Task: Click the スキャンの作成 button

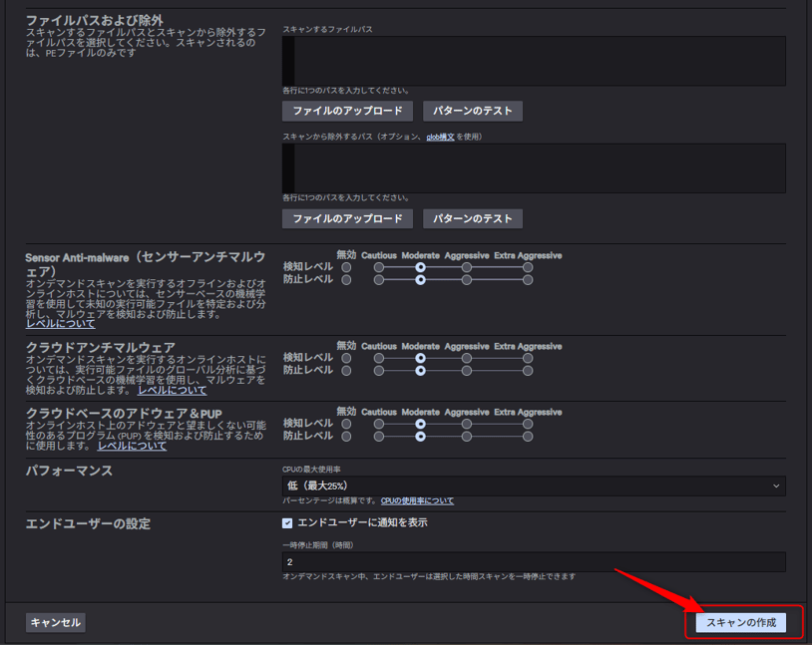Action: (x=740, y=622)
